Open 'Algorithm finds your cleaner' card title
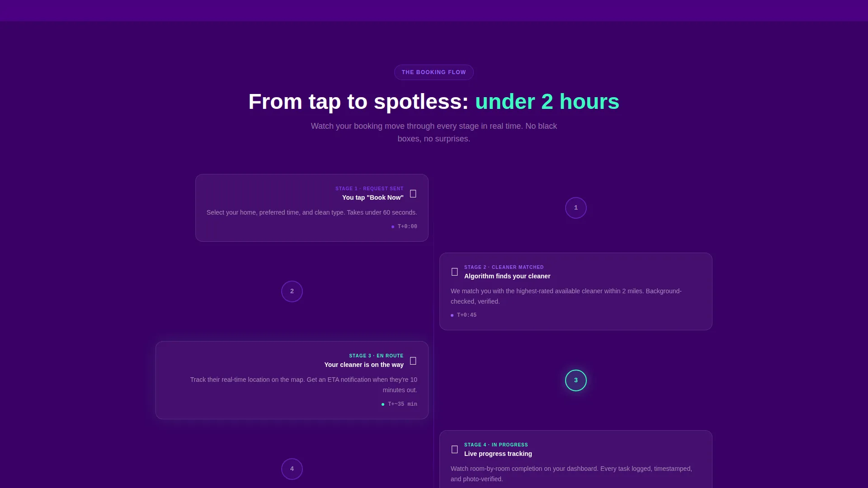 point(507,276)
